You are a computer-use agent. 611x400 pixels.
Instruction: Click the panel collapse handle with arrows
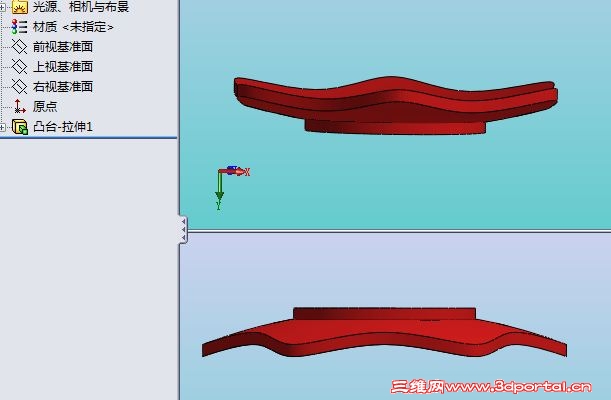tap(183, 229)
